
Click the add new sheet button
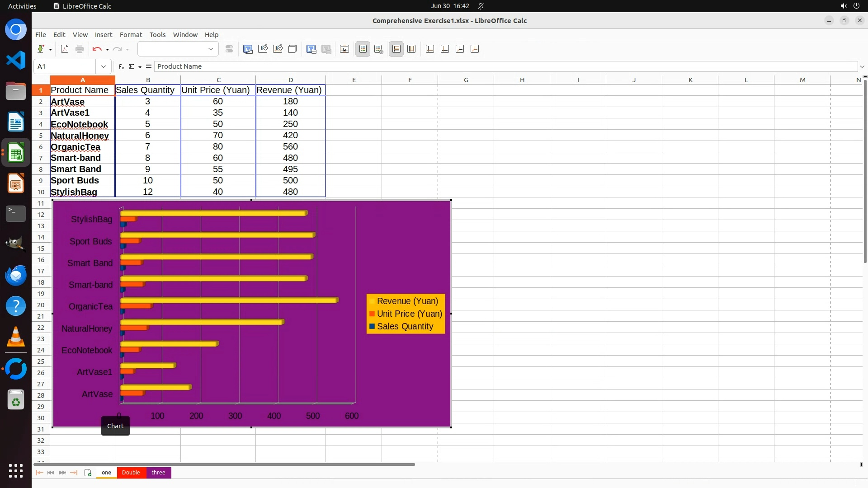(88, 473)
